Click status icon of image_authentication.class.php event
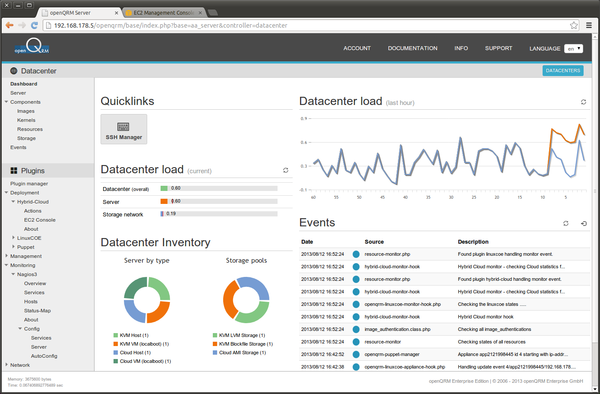The width and height of the screenshot is (600, 394). pos(356,329)
